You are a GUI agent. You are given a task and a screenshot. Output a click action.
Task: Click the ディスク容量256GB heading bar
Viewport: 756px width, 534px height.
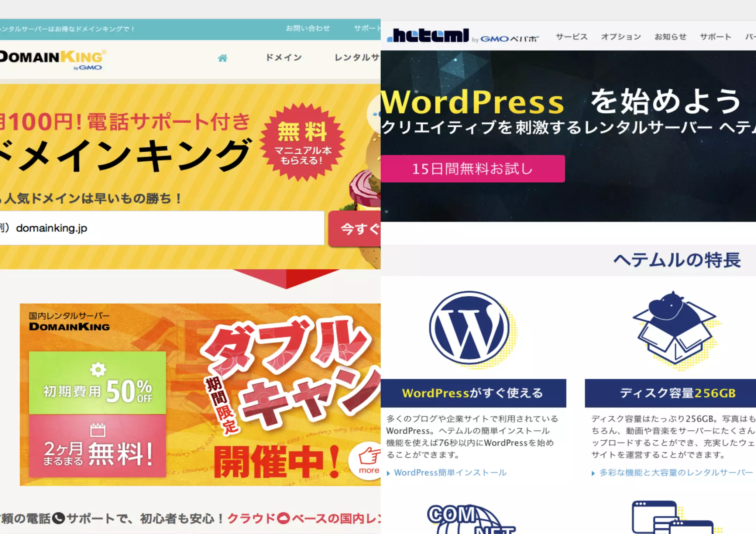[x=670, y=393]
